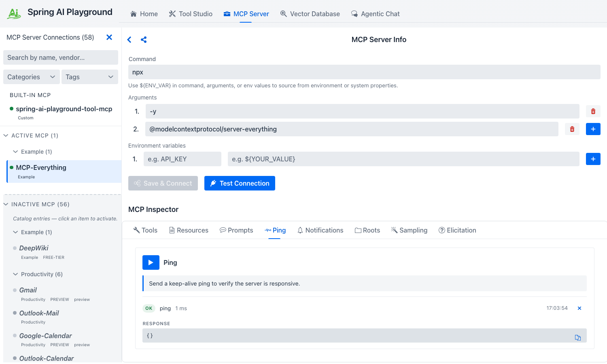Dismiss the ping result entry
This screenshot has width=607, height=364.
[579, 308]
